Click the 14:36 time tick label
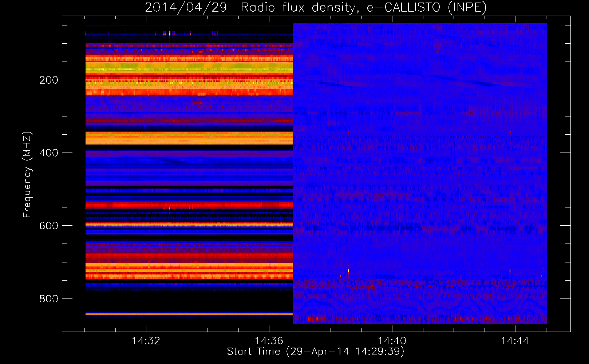 click(x=269, y=341)
